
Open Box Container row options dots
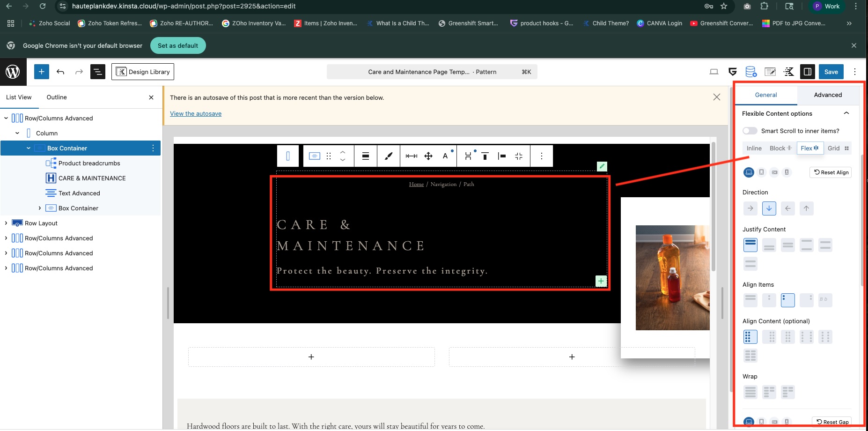pos(153,148)
